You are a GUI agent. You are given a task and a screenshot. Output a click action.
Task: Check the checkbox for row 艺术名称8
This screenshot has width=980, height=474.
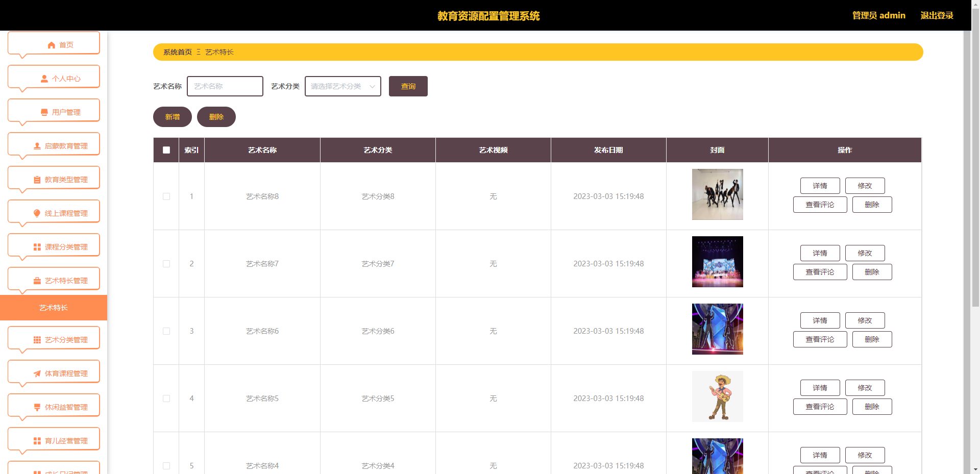(166, 196)
